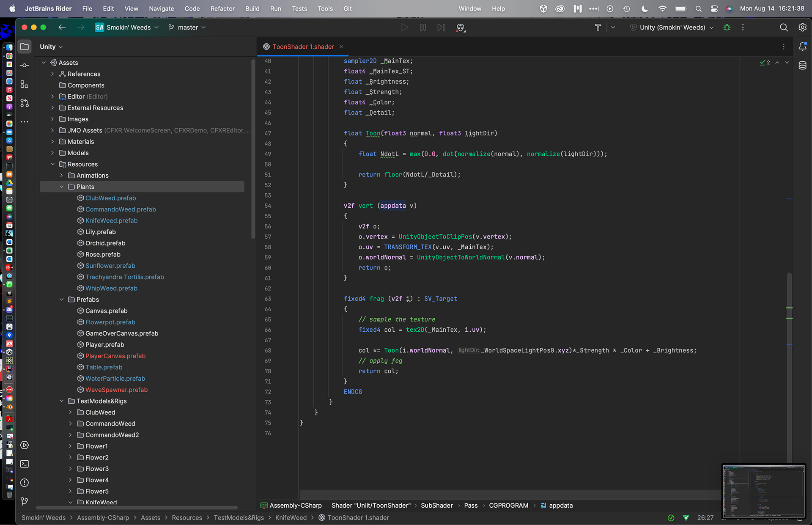Select ClubWeed.prefab in the tree
The width and height of the screenshot is (812, 525).
110,198
